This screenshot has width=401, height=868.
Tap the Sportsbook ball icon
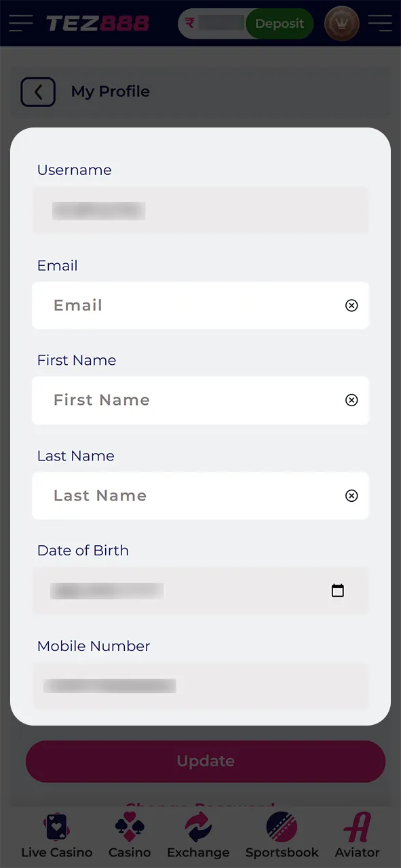(282, 827)
